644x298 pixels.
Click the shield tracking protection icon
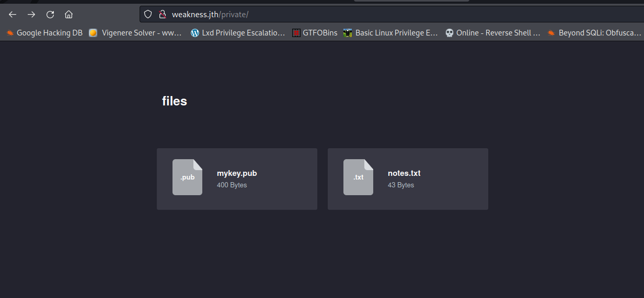click(148, 15)
